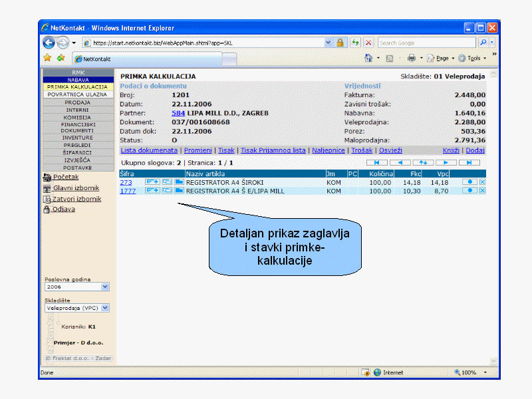Image resolution: width=532 pixels, height=399 pixels.
Task: Select the NetKontakt browser tab
Action: [x=148, y=59]
